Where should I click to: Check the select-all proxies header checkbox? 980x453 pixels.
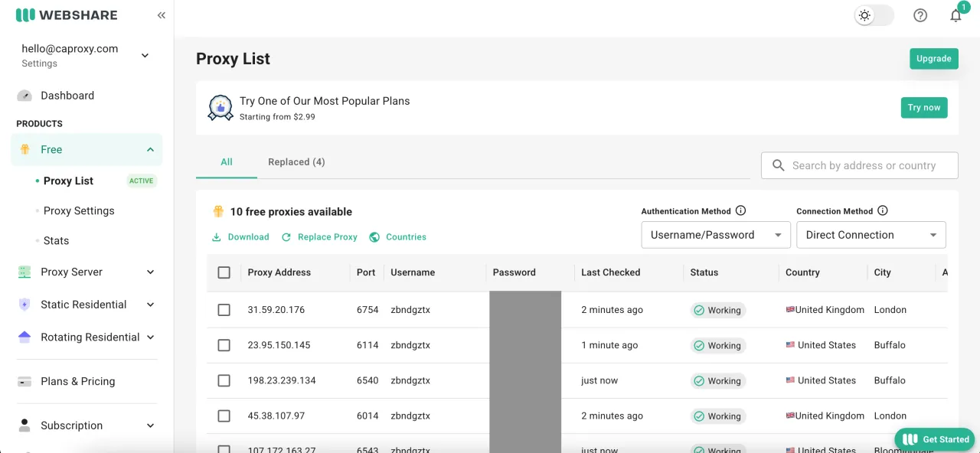(x=224, y=272)
